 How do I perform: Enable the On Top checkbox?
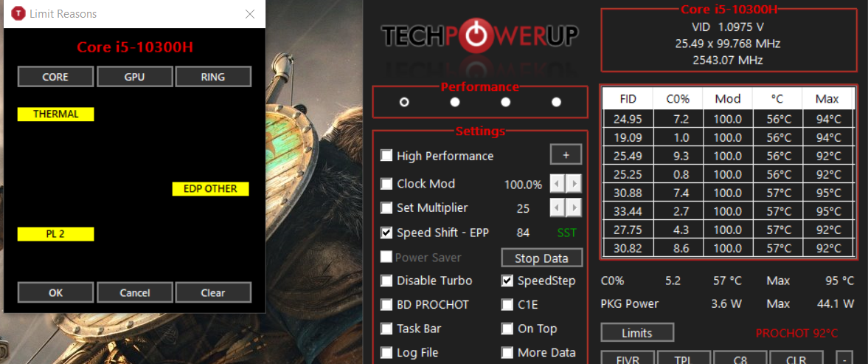tap(507, 329)
